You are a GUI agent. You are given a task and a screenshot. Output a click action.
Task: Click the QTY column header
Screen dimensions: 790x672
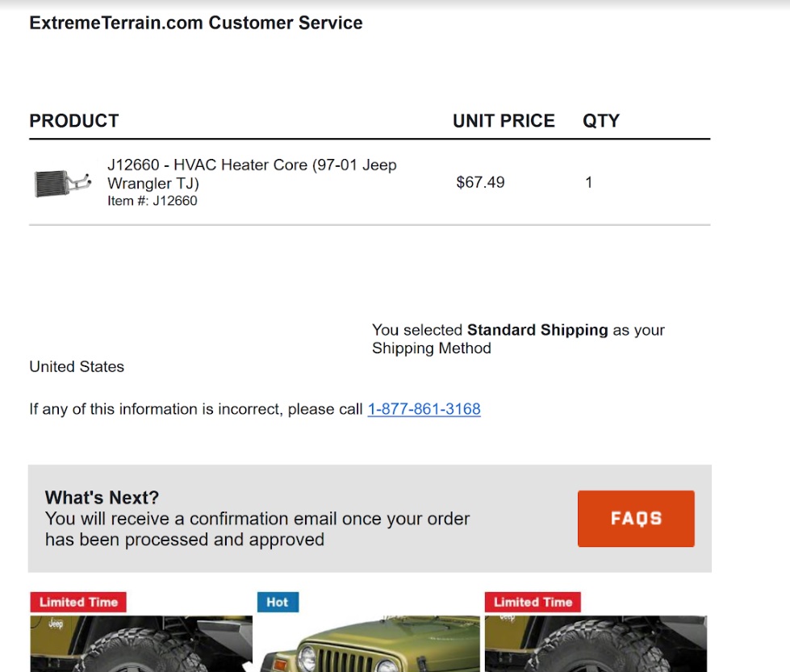point(601,121)
